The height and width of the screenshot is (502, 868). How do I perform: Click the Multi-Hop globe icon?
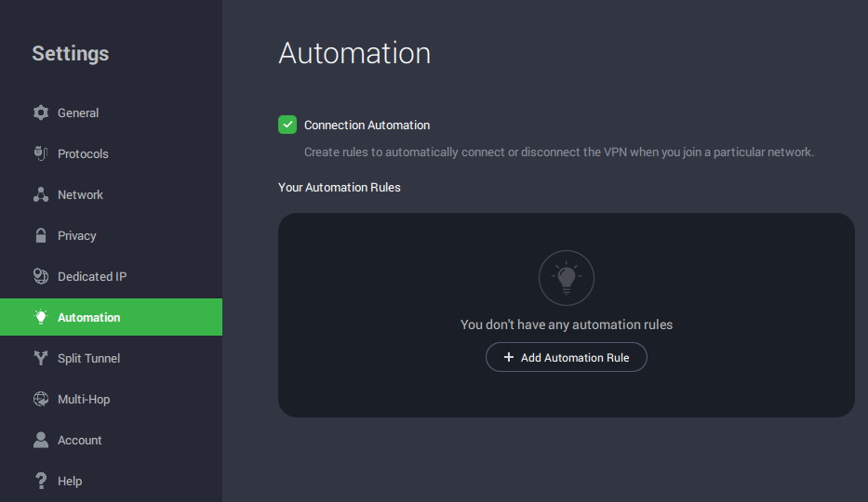click(40, 399)
